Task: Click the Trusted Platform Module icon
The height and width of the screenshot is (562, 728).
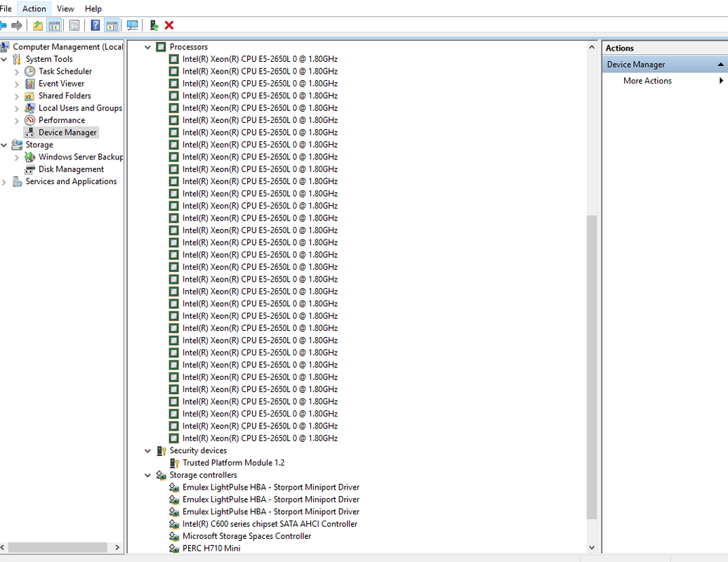Action: pyautogui.click(x=174, y=463)
